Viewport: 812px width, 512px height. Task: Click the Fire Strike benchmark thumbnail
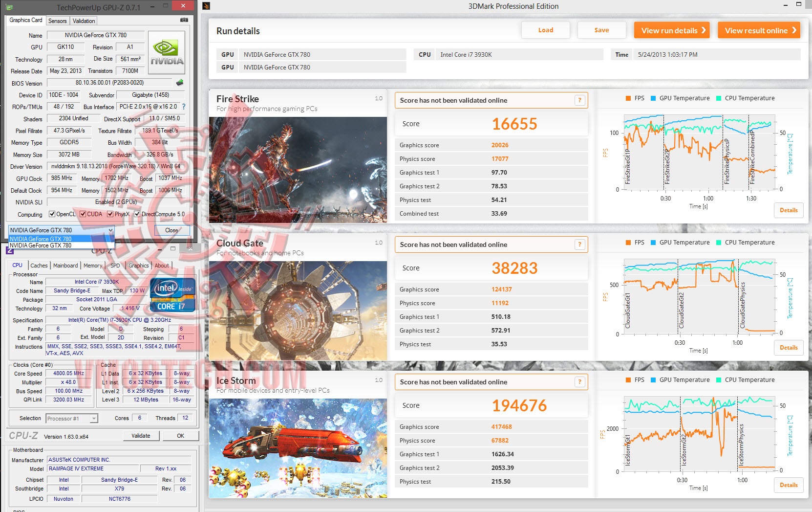click(298, 170)
